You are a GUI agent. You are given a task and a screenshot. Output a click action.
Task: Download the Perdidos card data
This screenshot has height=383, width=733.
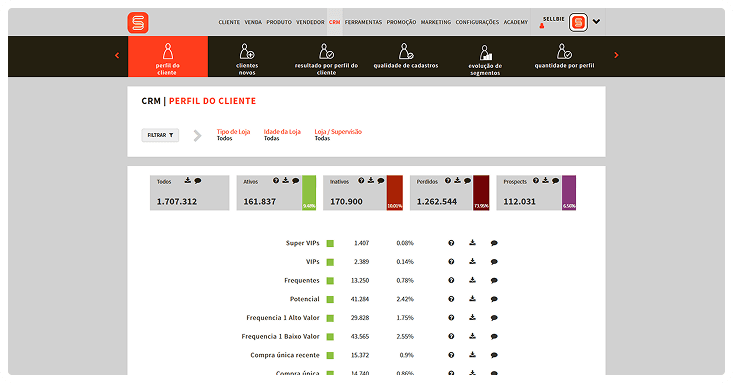457,181
